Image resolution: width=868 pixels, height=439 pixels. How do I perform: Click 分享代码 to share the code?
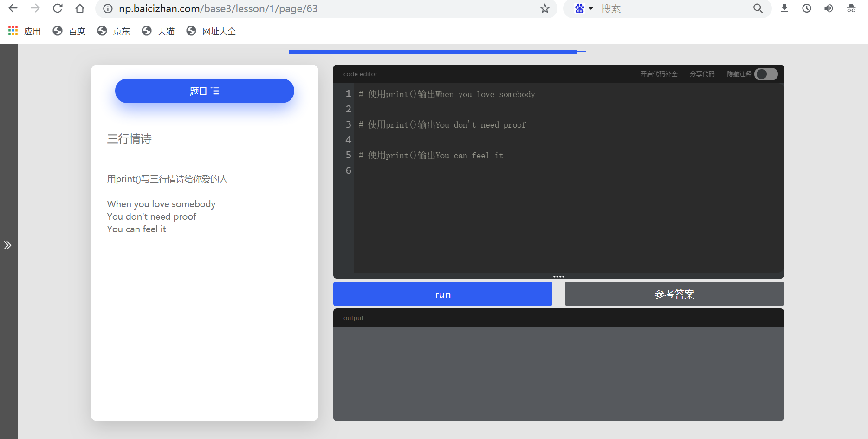(702, 74)
